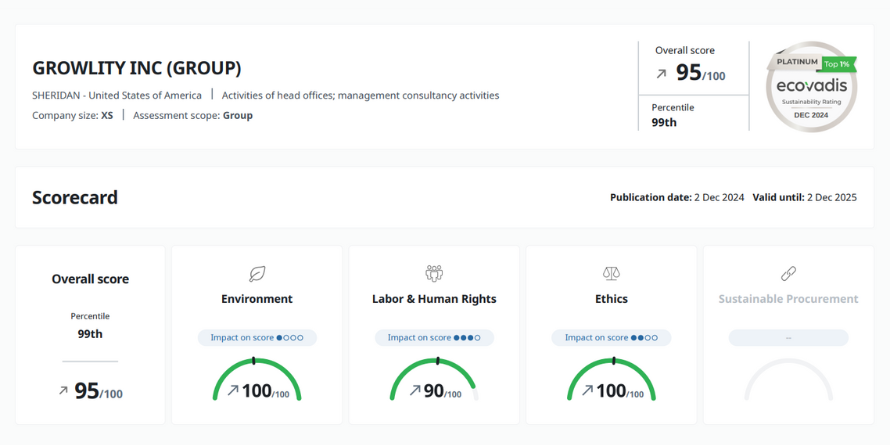
Task: Click Labor & Human Rights Impact on score pill
Action: tap(434, 338)
